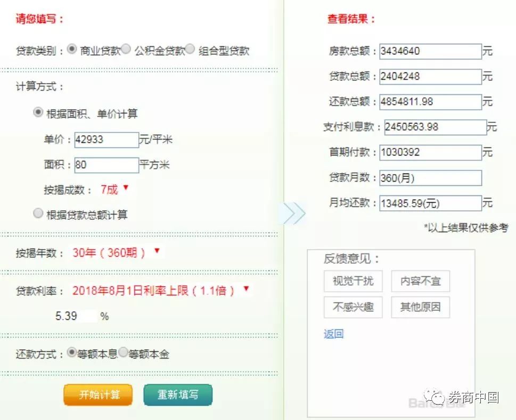Enable 根据贷款总额计算 calculation mode
The width and height of the screenshot is (516, 420).
tap(38, 212)
